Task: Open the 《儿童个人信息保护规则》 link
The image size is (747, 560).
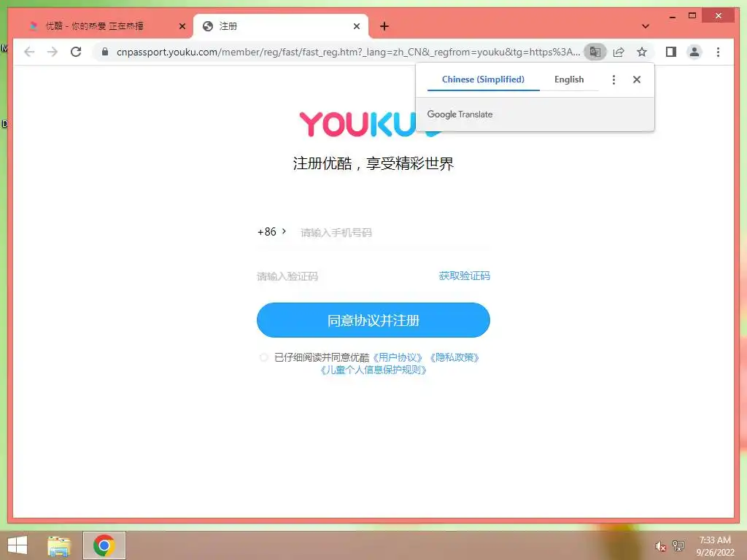Action: pyautogui.click(x=373, y=370)
